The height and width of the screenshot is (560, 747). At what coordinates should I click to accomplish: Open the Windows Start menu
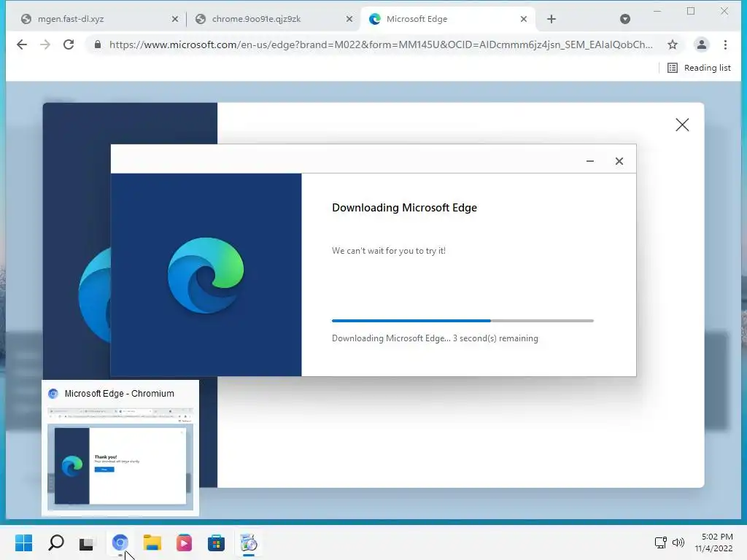point(23,542)
